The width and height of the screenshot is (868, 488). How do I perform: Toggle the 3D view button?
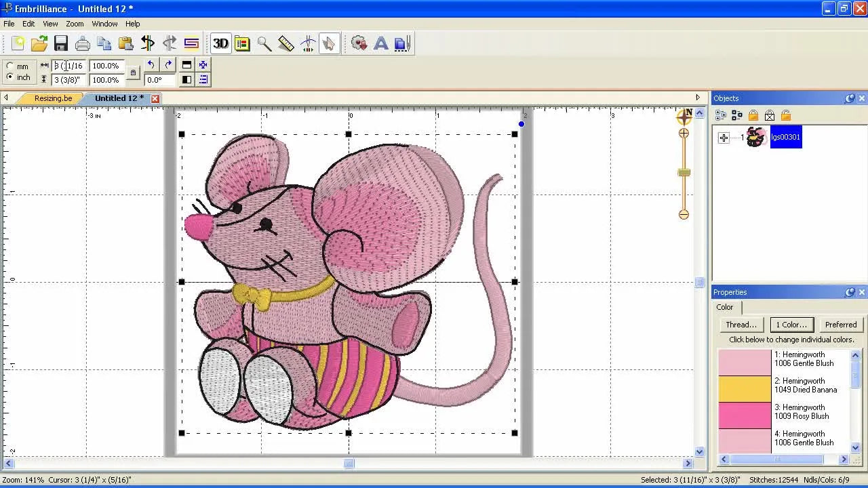[x=220, y=44]
